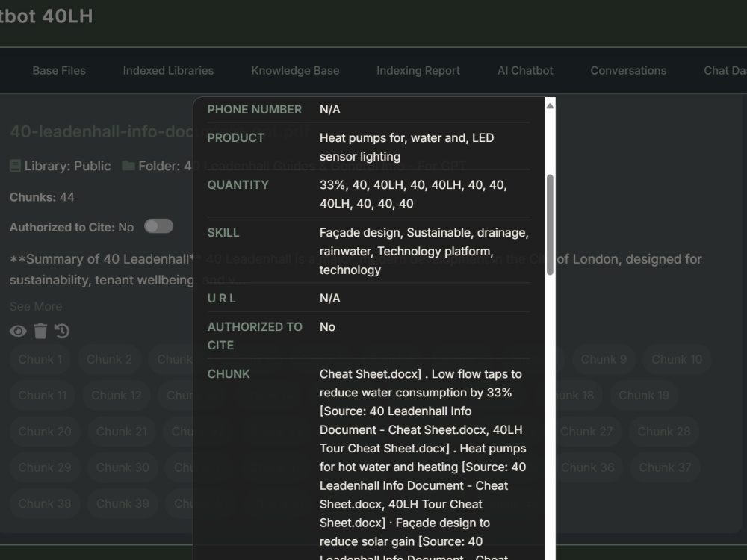This screenshot has width=747, height=560.
Task: Click 'Heat pumps for, water and, LED' text
Action: point(406,138)
